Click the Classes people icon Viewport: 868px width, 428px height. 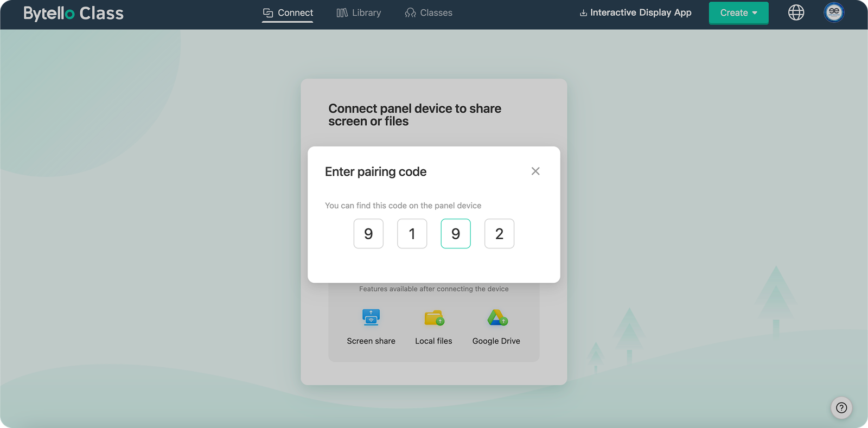[x=410, y=12]
